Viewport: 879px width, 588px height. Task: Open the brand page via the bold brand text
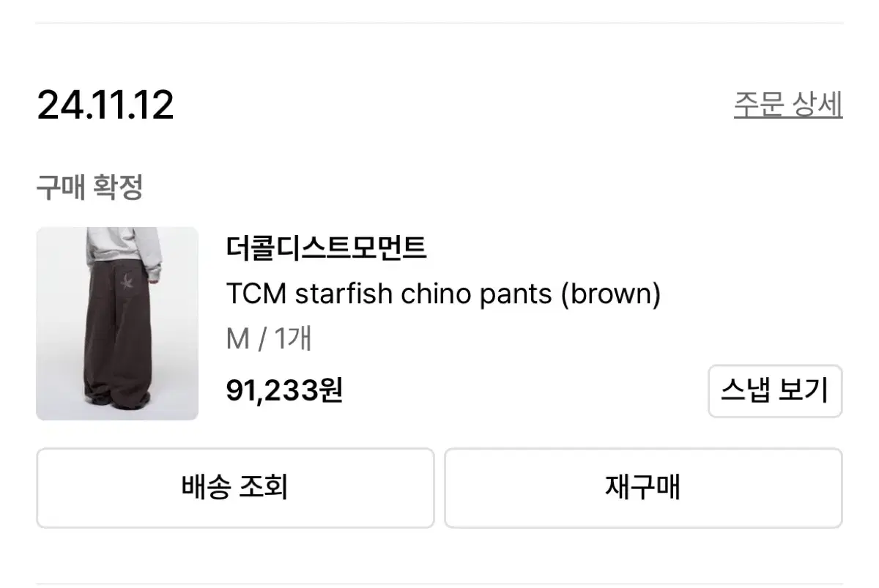tap(327, 249)
